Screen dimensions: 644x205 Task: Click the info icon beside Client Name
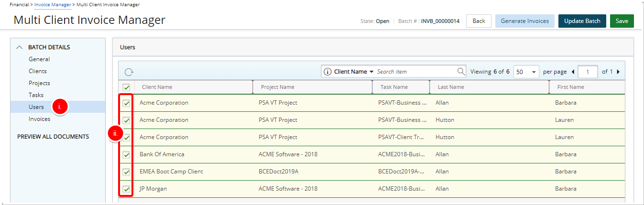coord(327,72)
